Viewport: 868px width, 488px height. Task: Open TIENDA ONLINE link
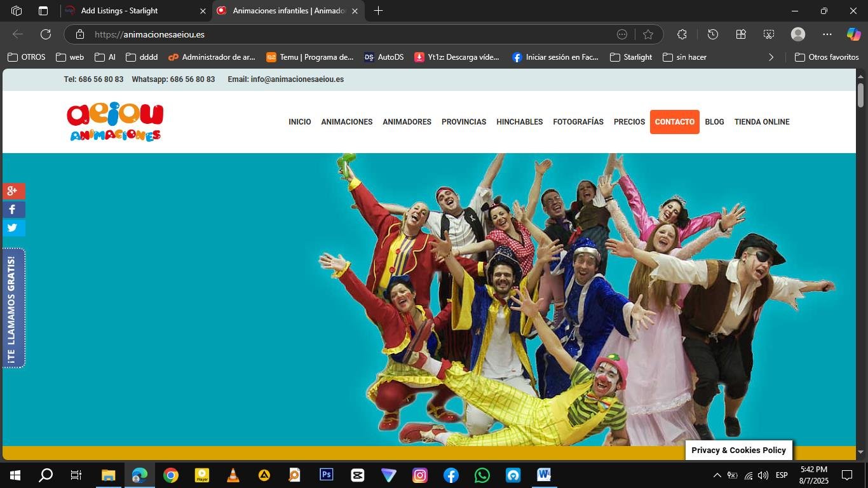click(x=762, y=122)
